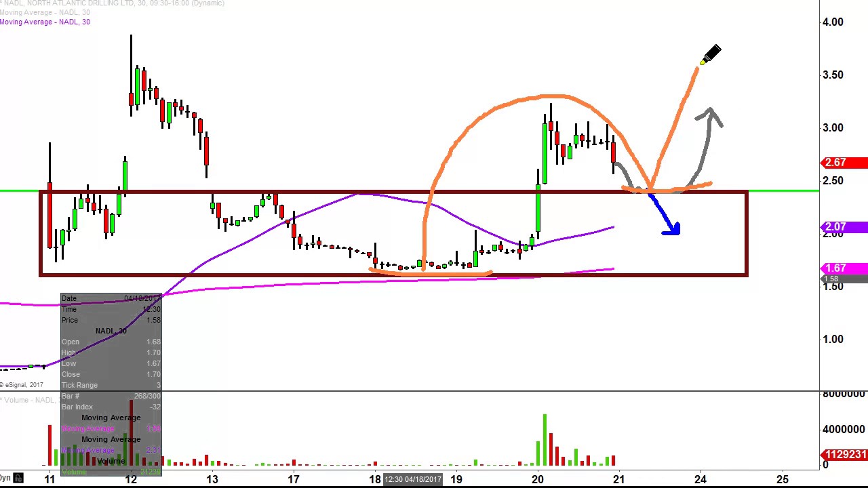Screen dimensions: 868x488
Task: Click the gray 1.58 cursor price marker
Action: pyautogui.click(x=844, y=279)
